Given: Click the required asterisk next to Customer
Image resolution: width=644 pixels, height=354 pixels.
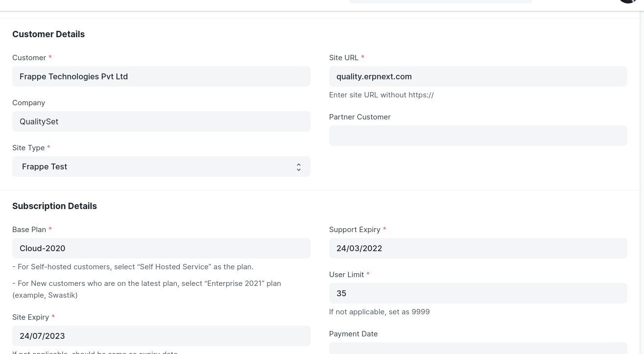Looking at the screenshot, I should coord(49,57).
